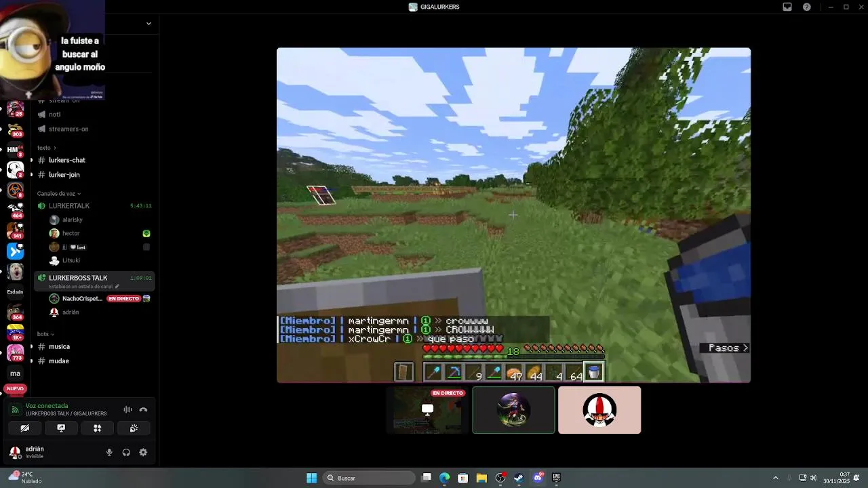The height and width of the screenshot is (488, 868).
Task: Open server icon with 141 badge
Action: [x=15, y=230]
